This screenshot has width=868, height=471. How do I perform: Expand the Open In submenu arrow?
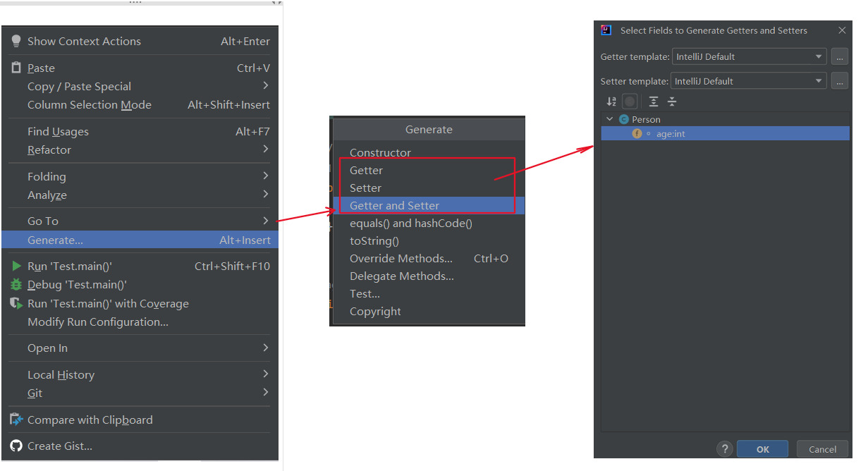(266, 348)
